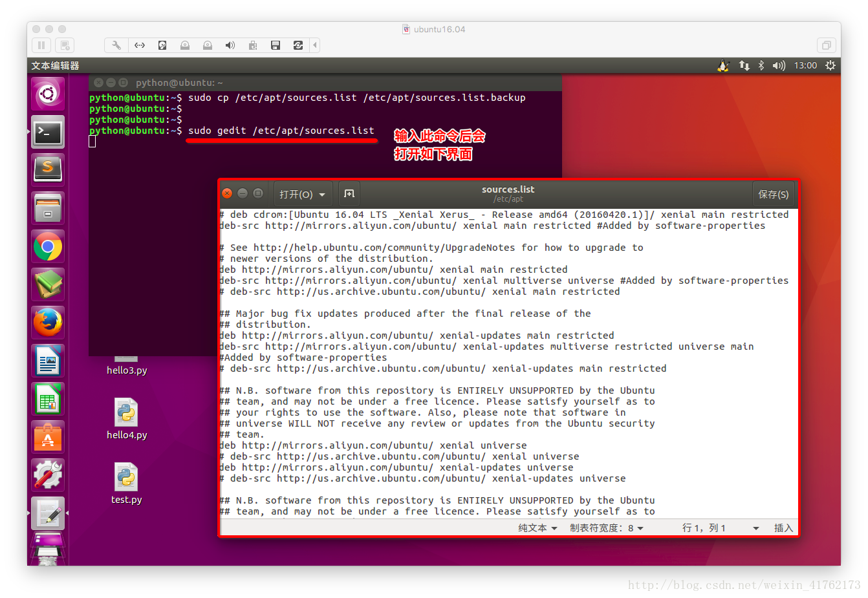Click the VM snapshot button
Image resolution: width=868 pixels, height=598 pixels.
tap(64, 45)
